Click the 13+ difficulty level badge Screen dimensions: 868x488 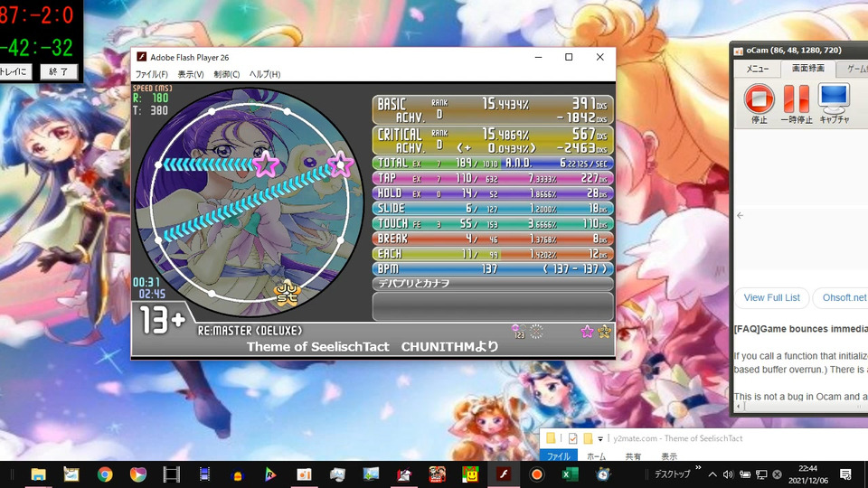(x=162, y=321)
